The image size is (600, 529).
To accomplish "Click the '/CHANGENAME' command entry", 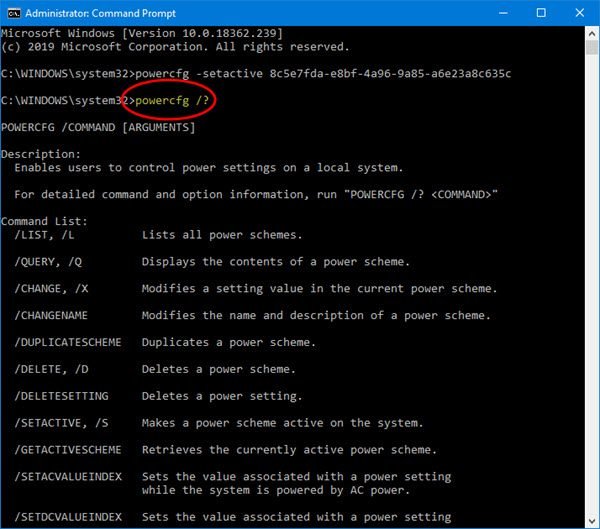I will click(x=51, y=315).
